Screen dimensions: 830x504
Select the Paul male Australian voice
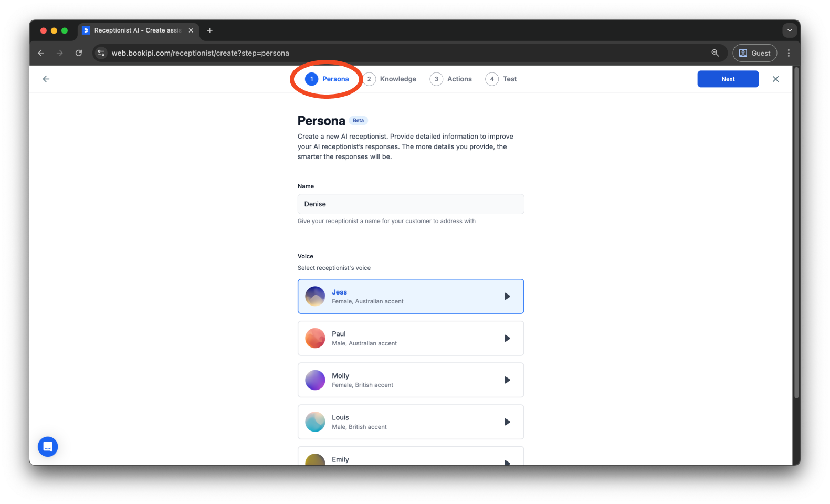tap(411, 339)
